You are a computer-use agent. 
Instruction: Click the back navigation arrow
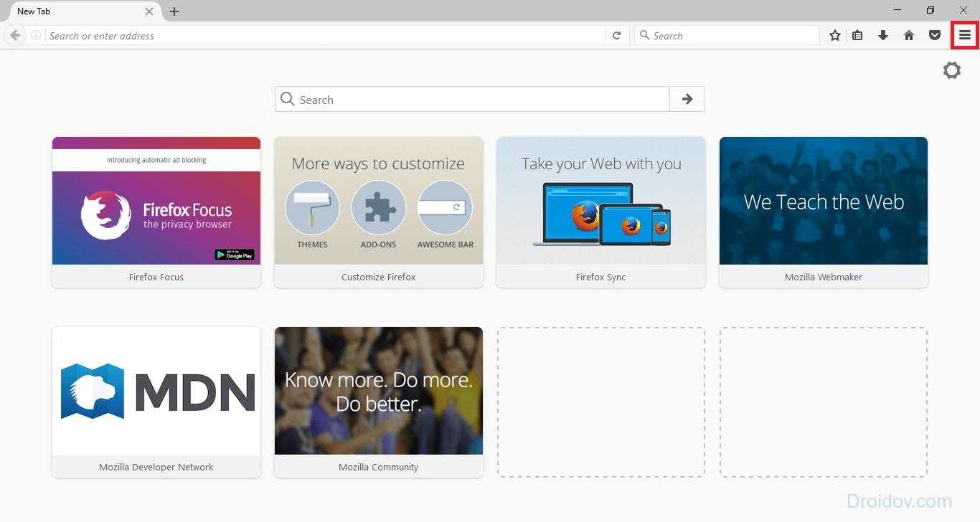click(15, 35)
